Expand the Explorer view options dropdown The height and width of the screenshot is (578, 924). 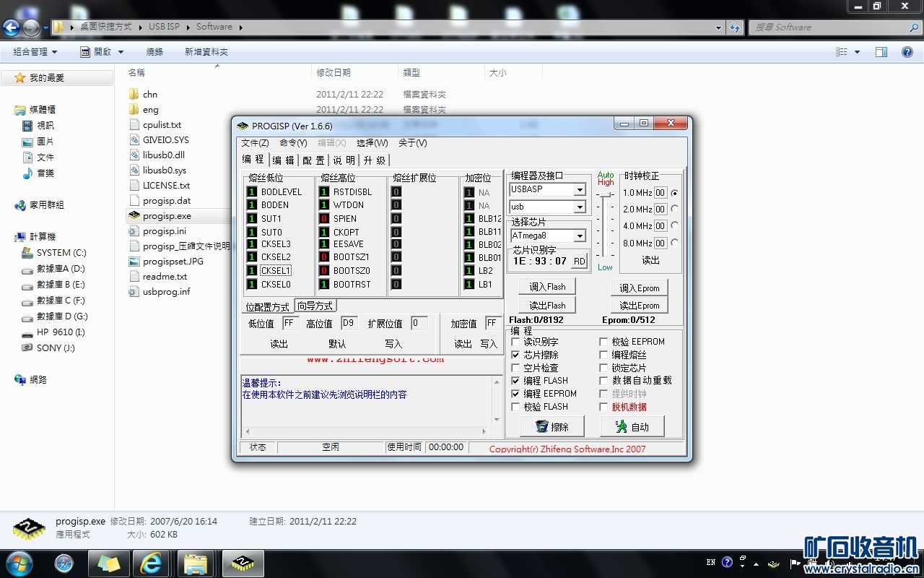point(858,52)
